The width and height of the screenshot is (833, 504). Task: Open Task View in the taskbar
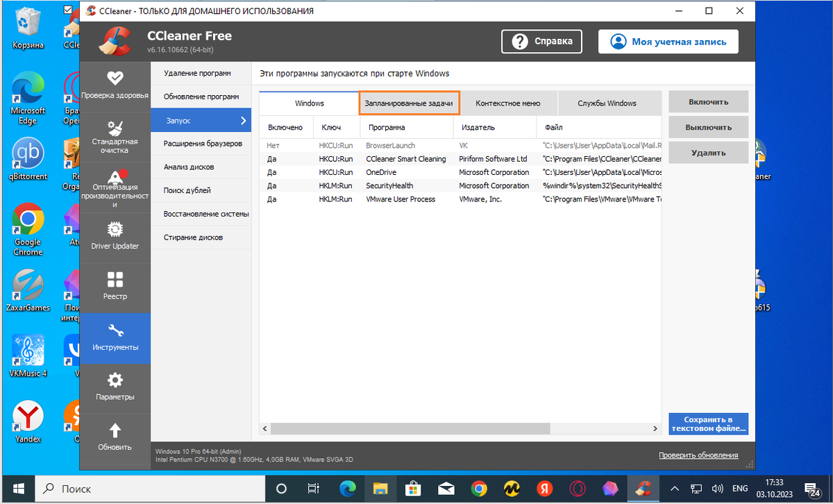tap(313, 489)
